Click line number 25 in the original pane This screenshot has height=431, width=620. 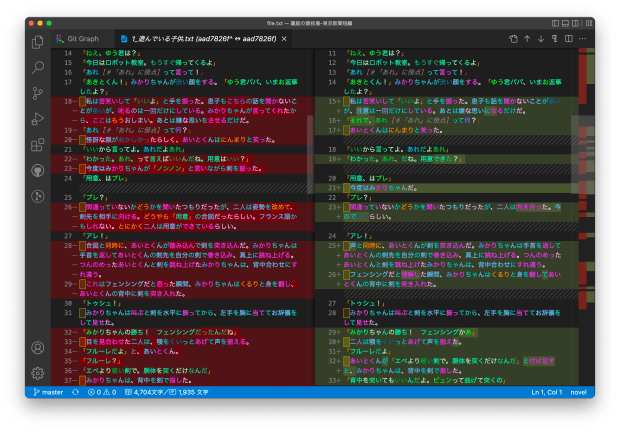(68, 197)
